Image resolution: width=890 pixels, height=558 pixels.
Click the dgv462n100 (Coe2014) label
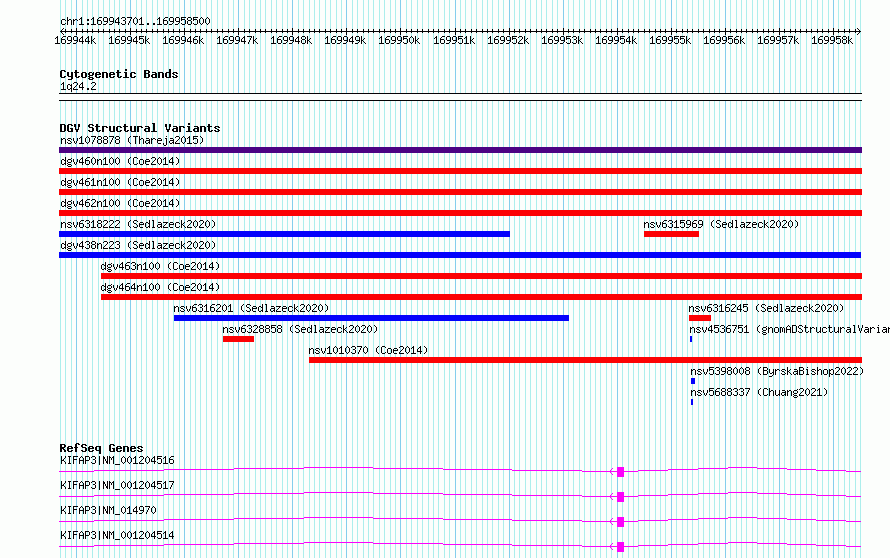tap(120, 203)
